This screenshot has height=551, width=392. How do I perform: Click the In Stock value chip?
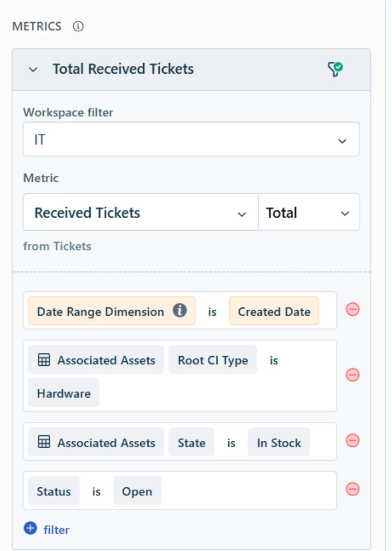click(279, 443)
